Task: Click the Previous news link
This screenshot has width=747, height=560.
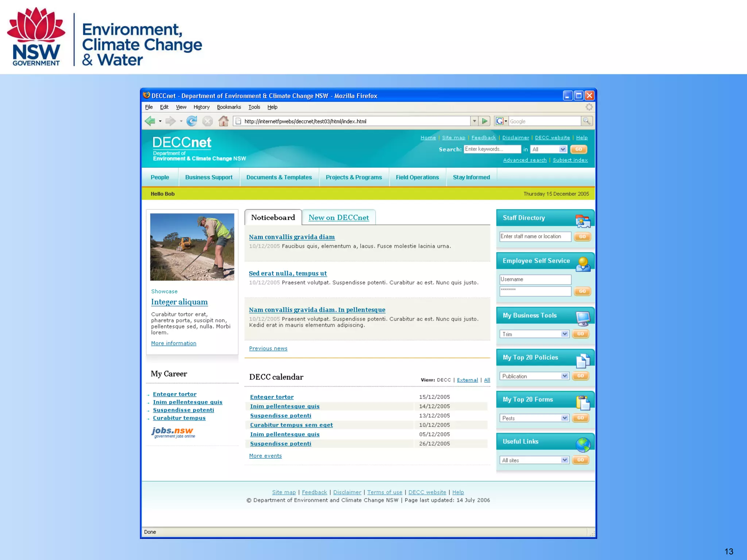Action: coord(268,349)
